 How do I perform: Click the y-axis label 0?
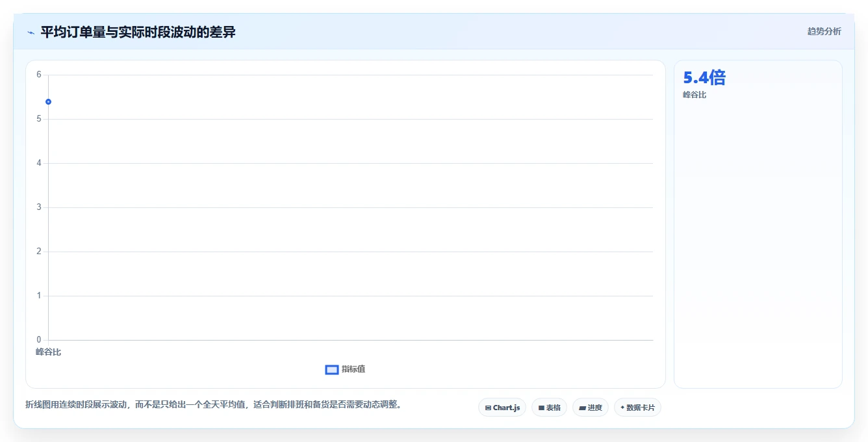[x=39, y=339]
